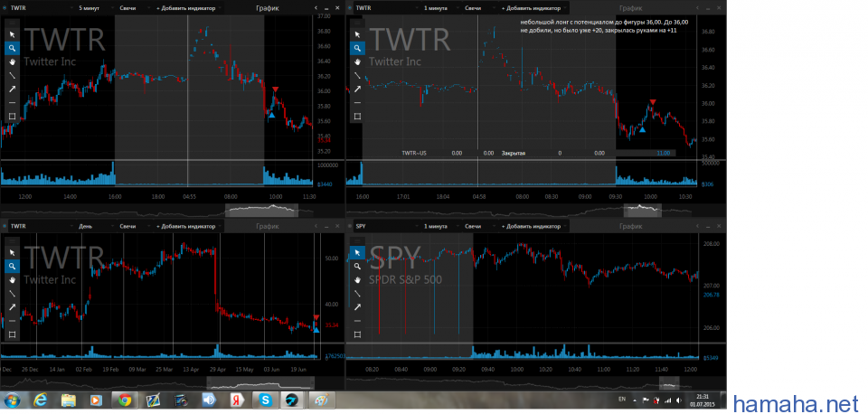Click the overview navigator thumb under daily chart
Viewport: 868px width, 414px height.
click(x=260, y=383)
